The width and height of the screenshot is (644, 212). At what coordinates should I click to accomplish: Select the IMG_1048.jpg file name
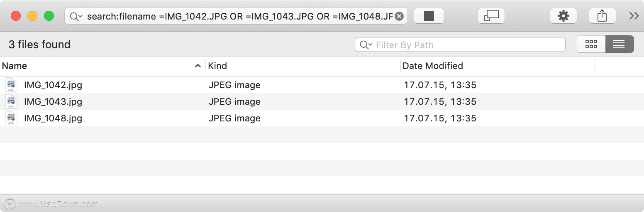53,118
